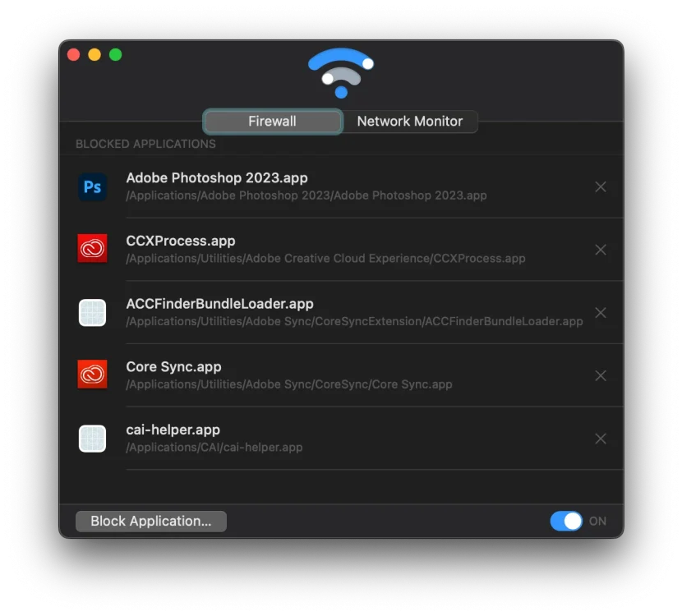Remove Adobe Photoshop 2023.app from blocked list
Viewport: 682px width, 616px height.
click(601, 187)
